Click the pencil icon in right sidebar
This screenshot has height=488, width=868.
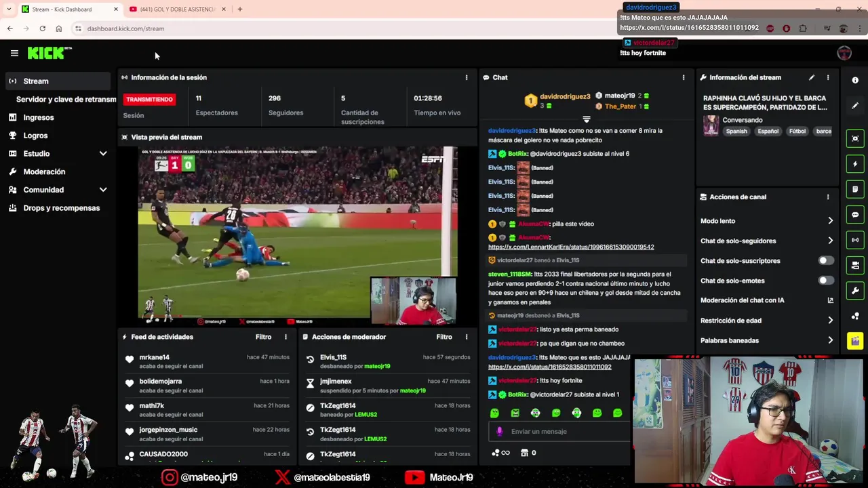pyautogui.click(x=855, y=106)
